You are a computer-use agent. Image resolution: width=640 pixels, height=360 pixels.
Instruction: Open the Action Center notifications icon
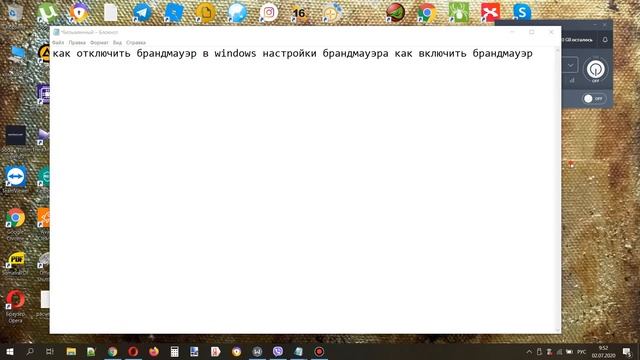627,351
